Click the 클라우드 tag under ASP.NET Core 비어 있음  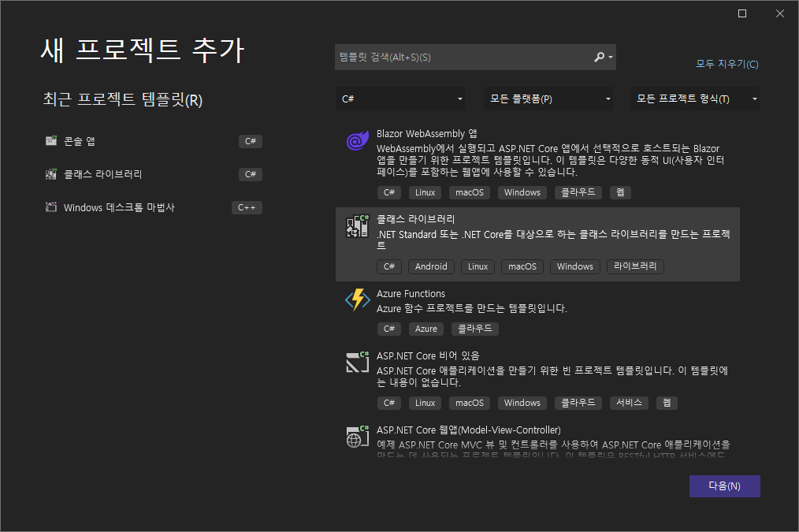(x=578, y=403)
